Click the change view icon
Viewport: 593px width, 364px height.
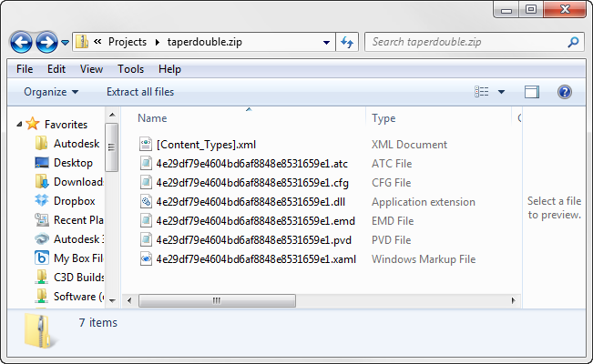[482, 92]
